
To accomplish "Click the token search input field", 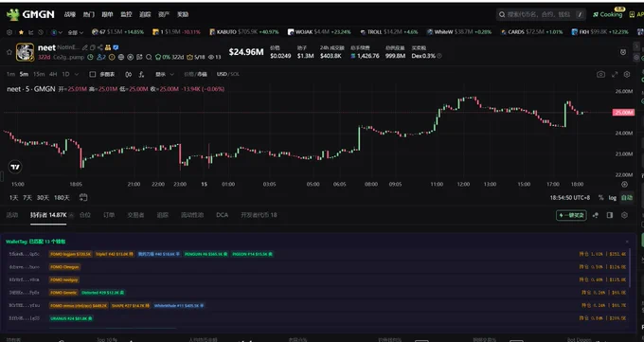I will coord(542,14).
